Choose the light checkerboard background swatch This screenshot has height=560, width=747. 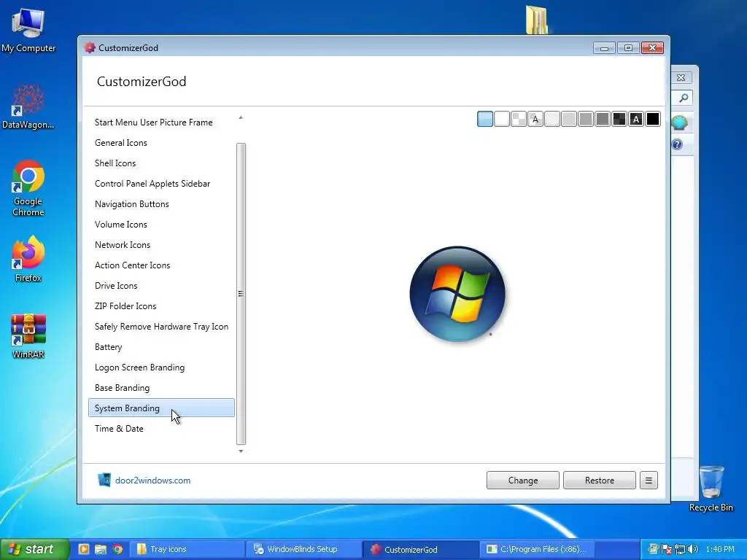coord(519,119)
